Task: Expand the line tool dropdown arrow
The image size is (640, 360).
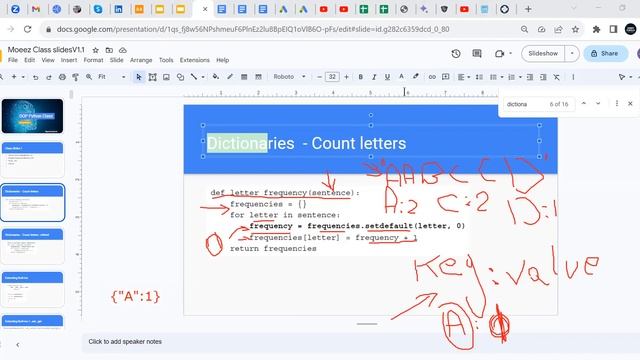Action: (x=203, y=77)
